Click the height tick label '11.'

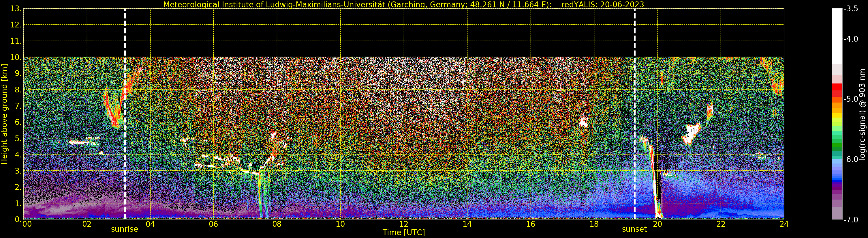16,41
